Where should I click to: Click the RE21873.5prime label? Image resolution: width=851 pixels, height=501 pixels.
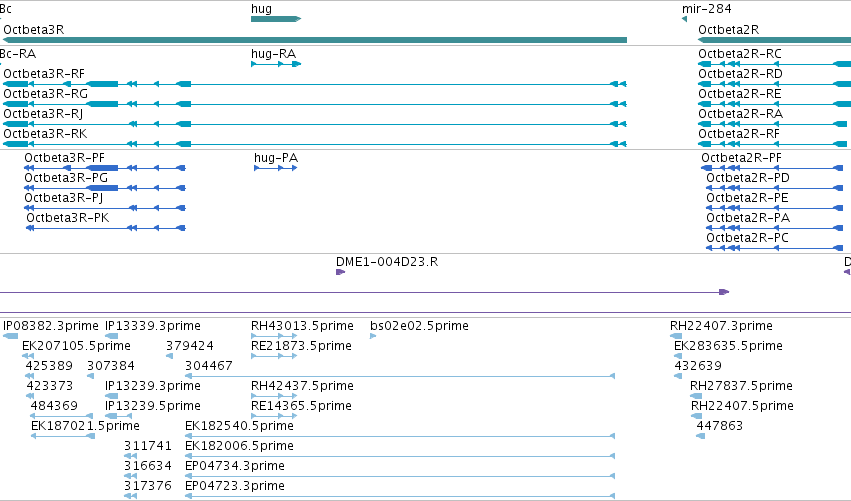(301, 346)
